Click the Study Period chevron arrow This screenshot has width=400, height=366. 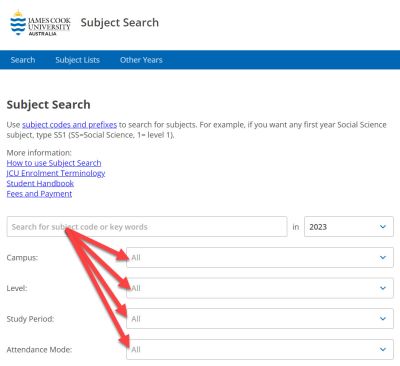383,319
